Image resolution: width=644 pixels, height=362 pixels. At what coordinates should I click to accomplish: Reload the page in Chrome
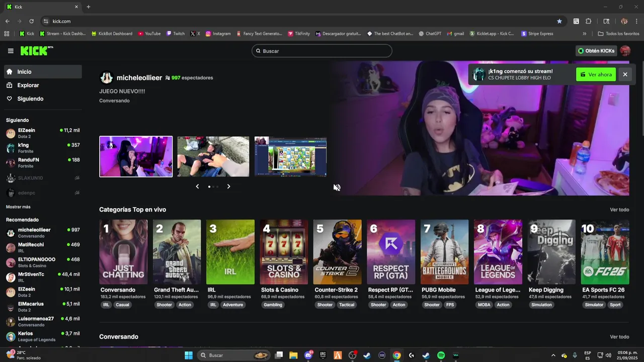(x=31, y=21)
